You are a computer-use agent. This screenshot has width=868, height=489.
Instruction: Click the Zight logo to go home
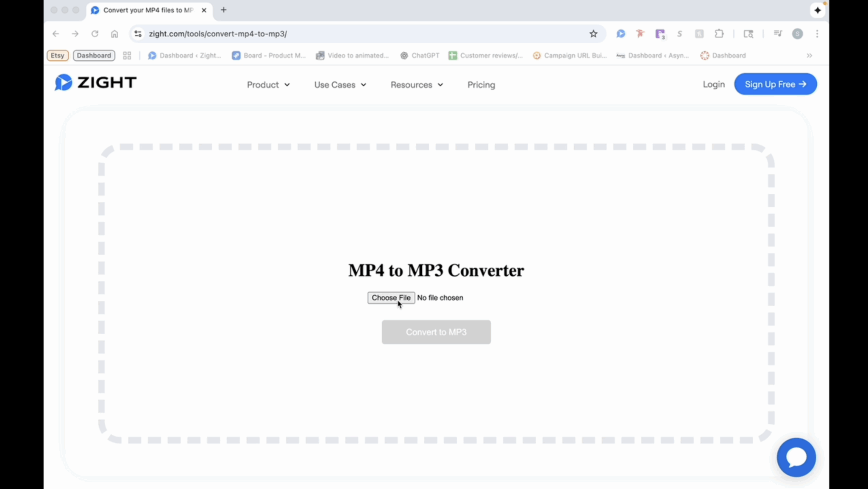[x=95, y=83]
